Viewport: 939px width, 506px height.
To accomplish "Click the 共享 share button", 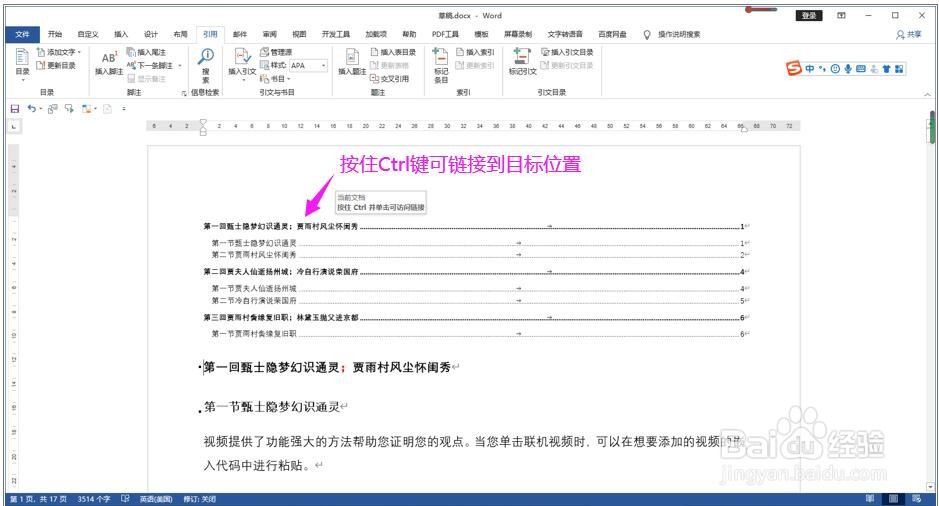I will [x=908, y=35].
